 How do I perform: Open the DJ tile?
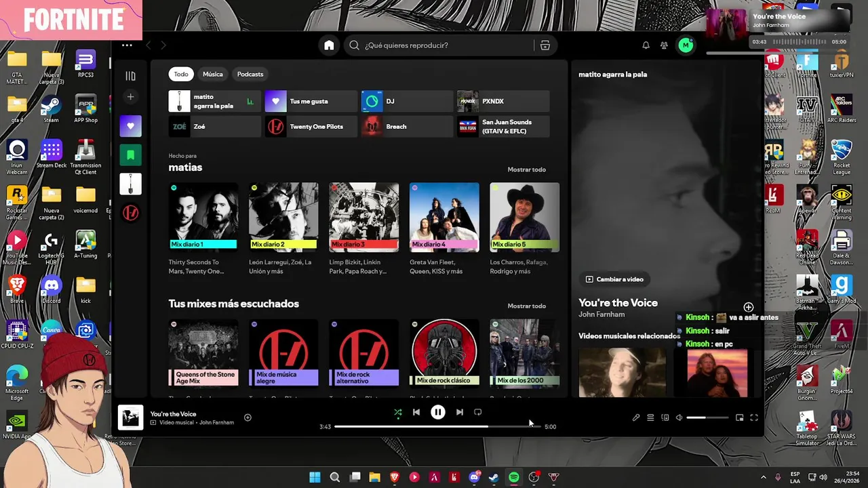pos(407,101)
